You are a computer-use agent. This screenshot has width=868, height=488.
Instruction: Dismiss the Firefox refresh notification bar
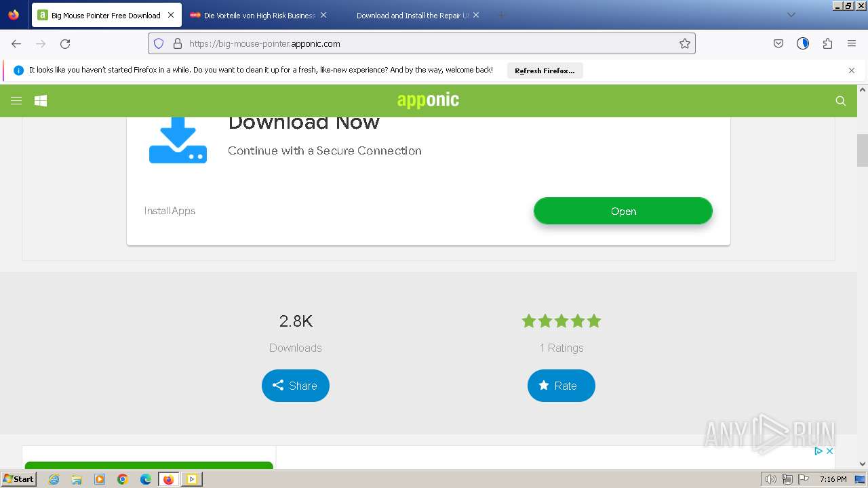point(852,70)
